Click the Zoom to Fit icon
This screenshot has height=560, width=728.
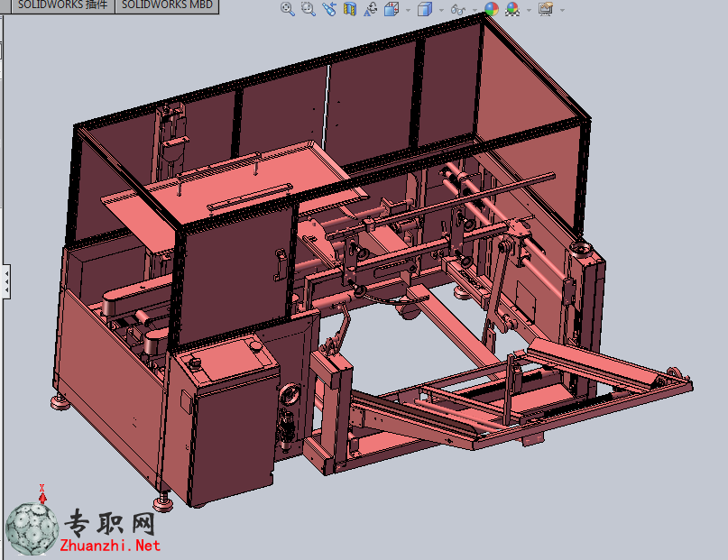(288, 9)
